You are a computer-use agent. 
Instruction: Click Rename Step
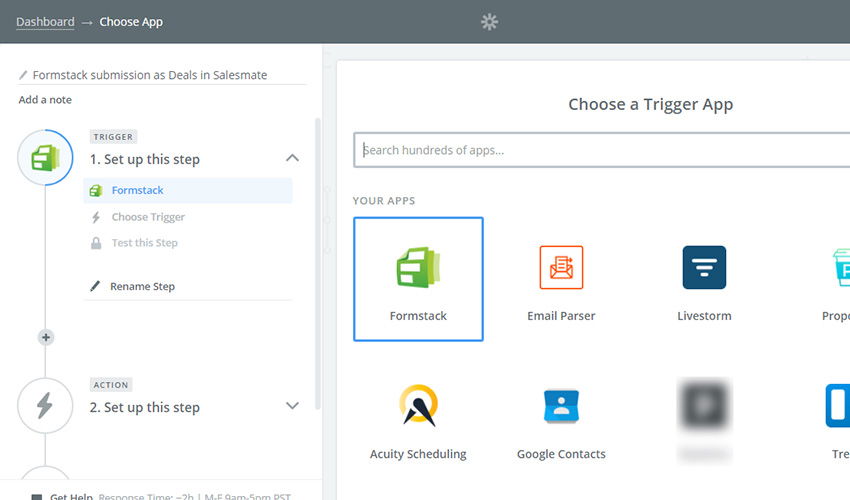click(x=142, y=286)
